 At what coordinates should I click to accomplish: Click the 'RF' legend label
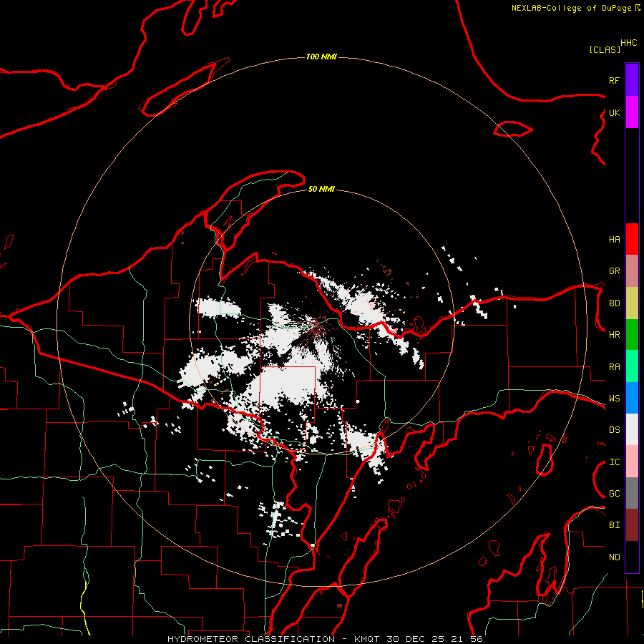click(614, 80)
